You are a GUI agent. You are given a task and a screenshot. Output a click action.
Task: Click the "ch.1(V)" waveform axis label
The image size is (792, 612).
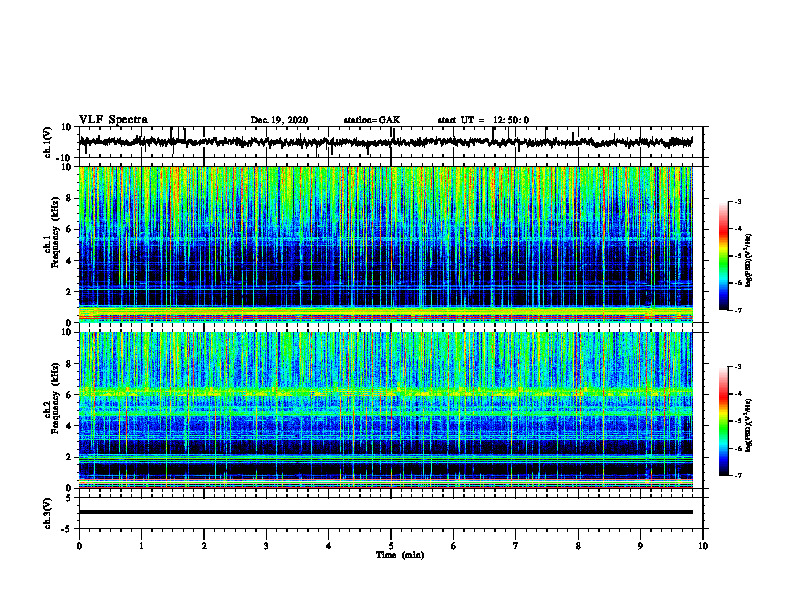pos(47,142)
